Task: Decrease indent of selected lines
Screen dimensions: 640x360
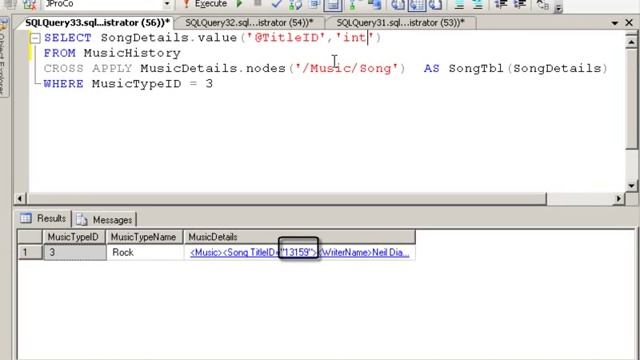Action: coord(500,4)
